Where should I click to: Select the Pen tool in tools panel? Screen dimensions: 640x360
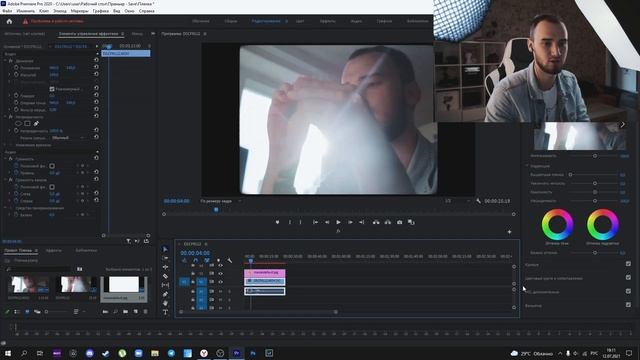pyautogui.click(x=165, y=294)
